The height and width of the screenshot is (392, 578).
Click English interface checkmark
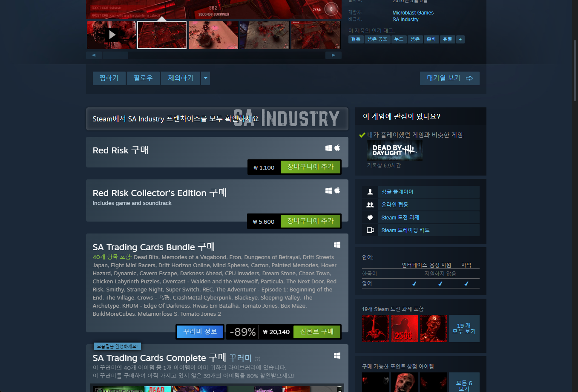click(414, 283)
